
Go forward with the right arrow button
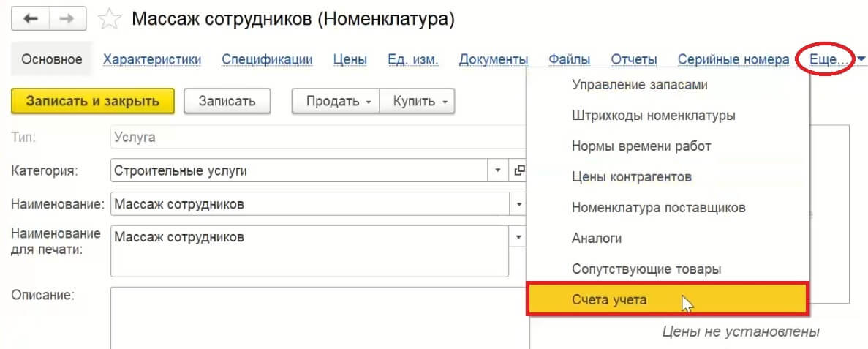click(x=67, y=19)
